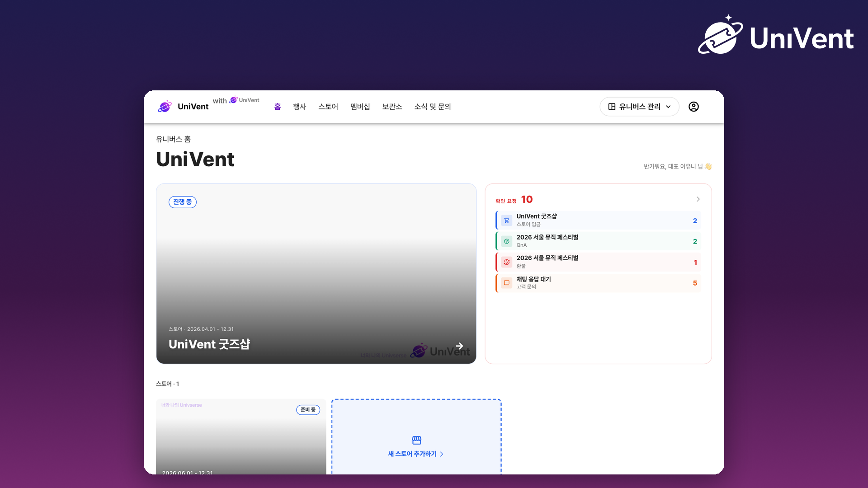This screenshot has height=488, width=868.
Task: Click the chat bubble icon for 채팅 응답 대기
Action: click(x=506, y=283)
